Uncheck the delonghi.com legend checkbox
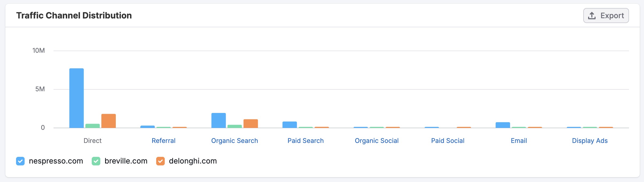This screenshot has height=182, width=644. [x=160, y=161]
